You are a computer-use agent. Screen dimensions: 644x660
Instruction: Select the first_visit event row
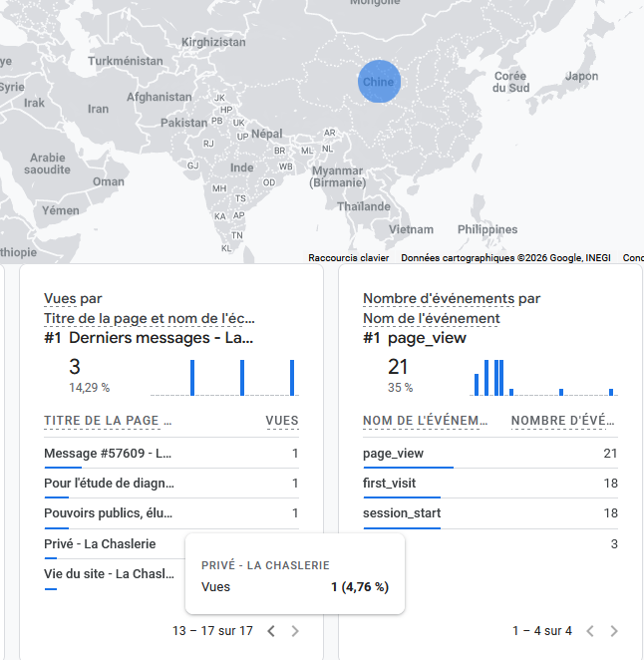pos(390,484)
